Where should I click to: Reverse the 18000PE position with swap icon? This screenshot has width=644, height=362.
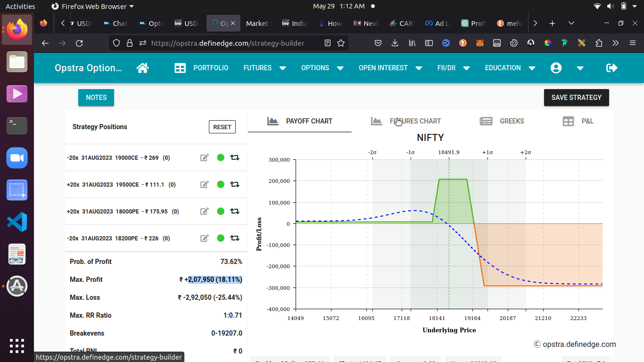[235, 212]
